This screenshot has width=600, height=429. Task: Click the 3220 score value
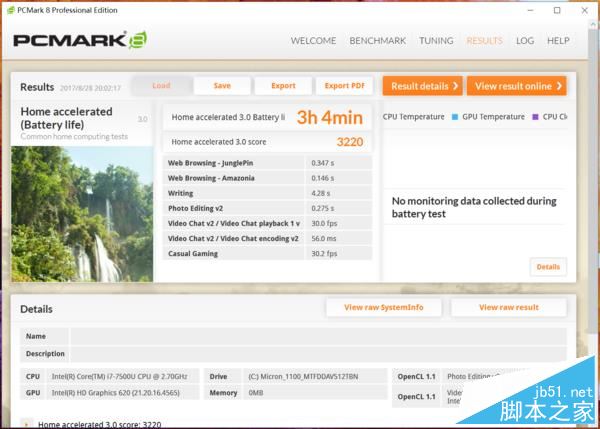pyautogui.click(x=350, y=142)
